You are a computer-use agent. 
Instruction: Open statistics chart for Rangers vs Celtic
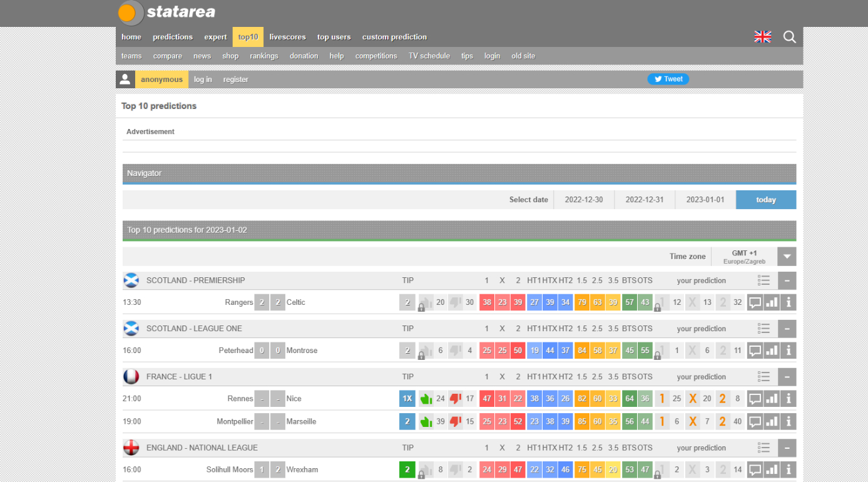pos(772,302)
